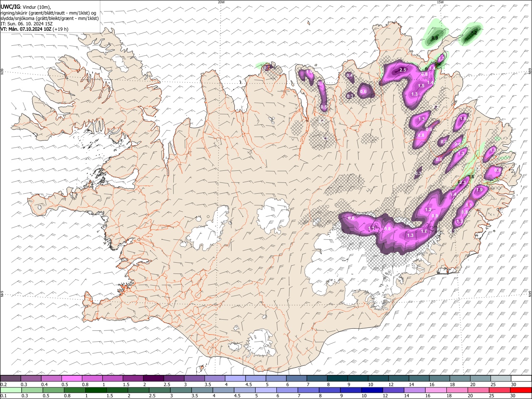Image resolution: width=532 pixels, height=399 pixels.
Task: Click the '(+19 h)' forecast offset text
Action: [60, 29]
